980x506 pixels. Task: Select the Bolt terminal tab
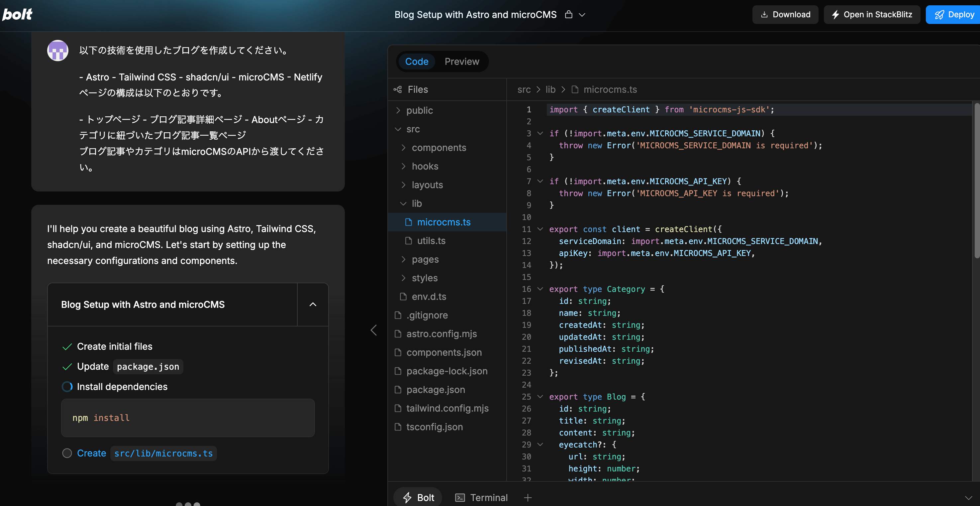[x=418, y=498]
